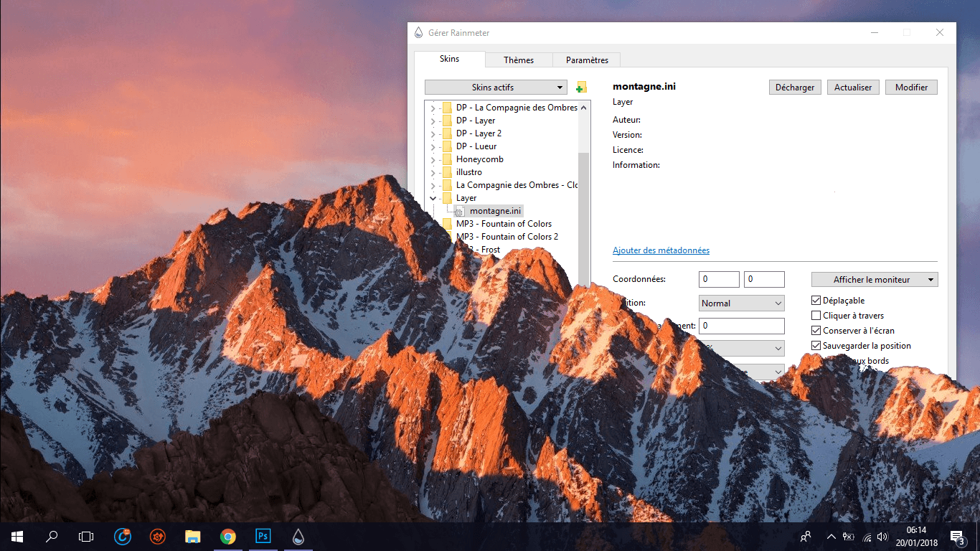This screenshot has height=551, width=980.
Task: Open the notification action center icon
Action: (x=957, y=536)
